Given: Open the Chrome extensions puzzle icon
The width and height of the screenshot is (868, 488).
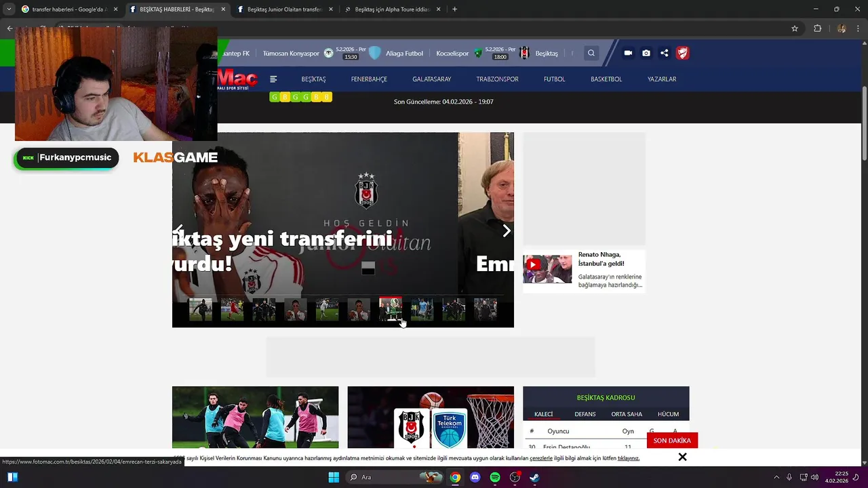Looking at the screenshot, I should pos(817,28).
